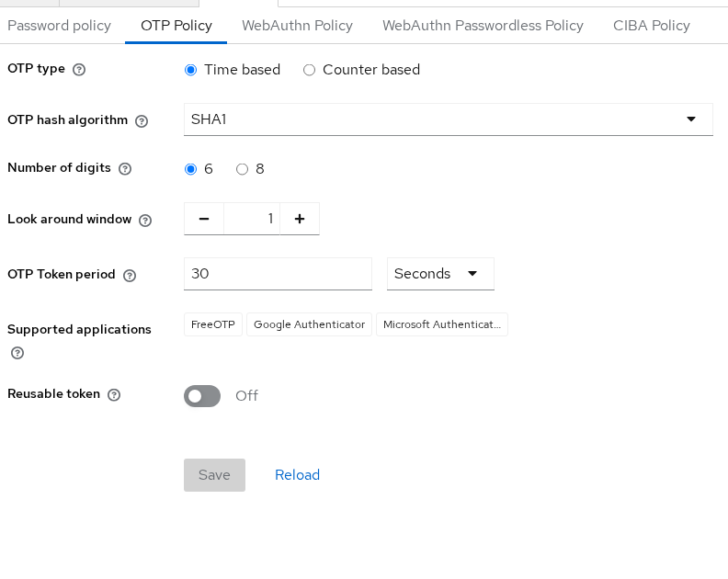Click the Microsoft Authenticator chip
728x579 pixels.
click(x=442, y=324)
